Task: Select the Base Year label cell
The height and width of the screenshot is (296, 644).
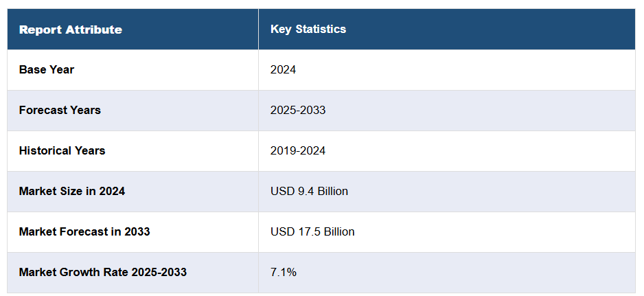Action: [47, 69]
